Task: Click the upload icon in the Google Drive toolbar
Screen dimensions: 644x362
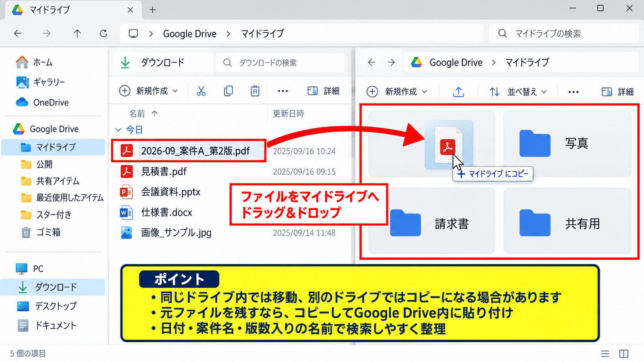Action: tap(458, 92)
